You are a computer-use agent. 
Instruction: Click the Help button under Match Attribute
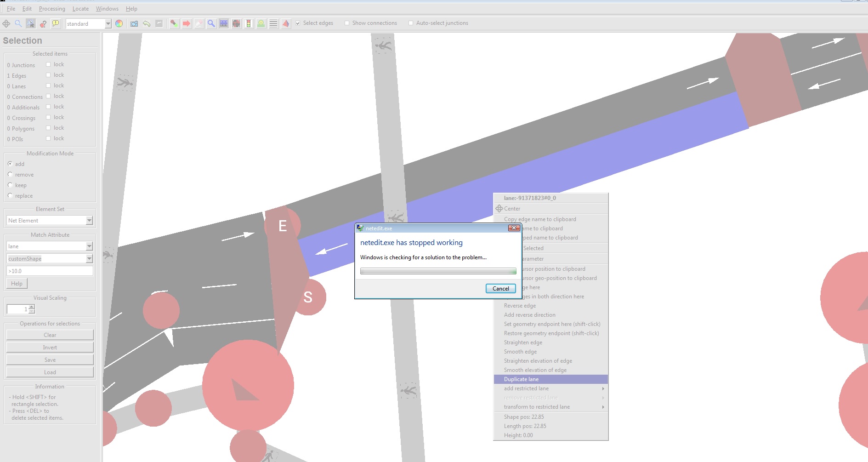coord(17,284)
